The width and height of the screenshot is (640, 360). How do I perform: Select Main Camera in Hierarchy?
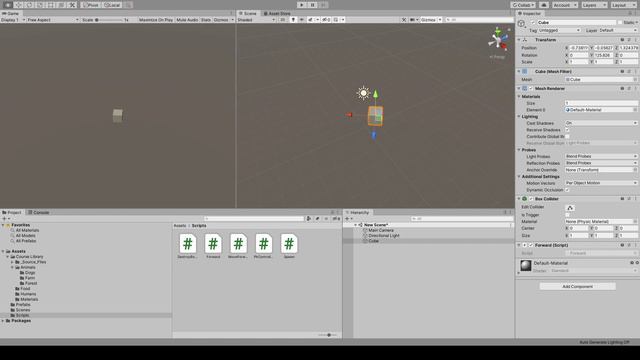coord(381,230)
